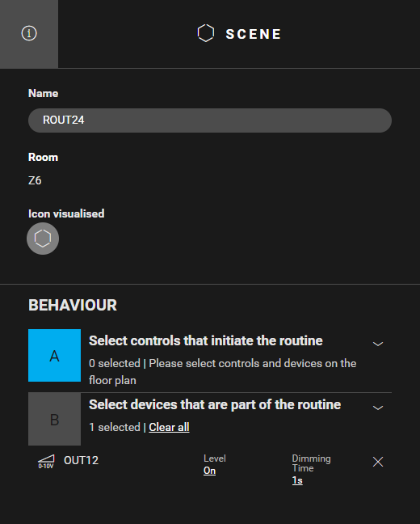Click the BEHAVIOUR section heading

(73, 305)
